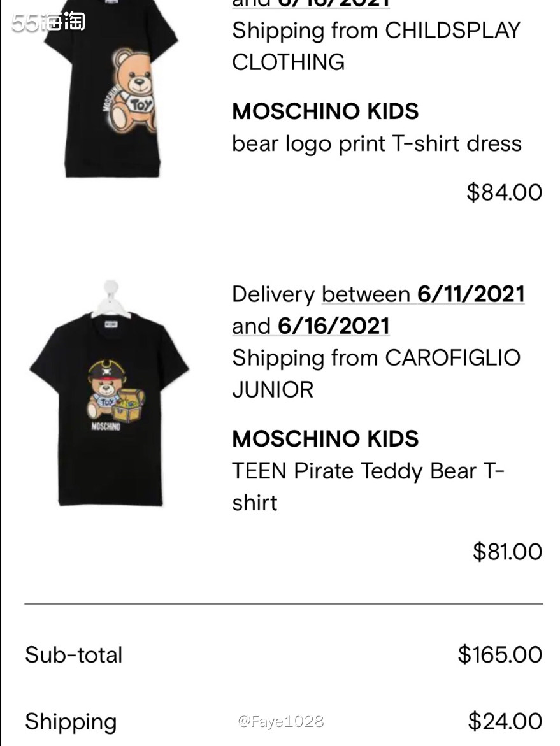Click the Shipping label

(70, 721)
